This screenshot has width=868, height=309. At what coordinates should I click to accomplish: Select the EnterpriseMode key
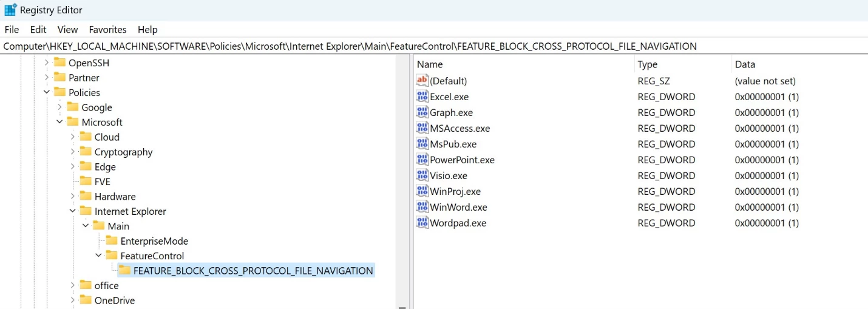coord(154,241)
